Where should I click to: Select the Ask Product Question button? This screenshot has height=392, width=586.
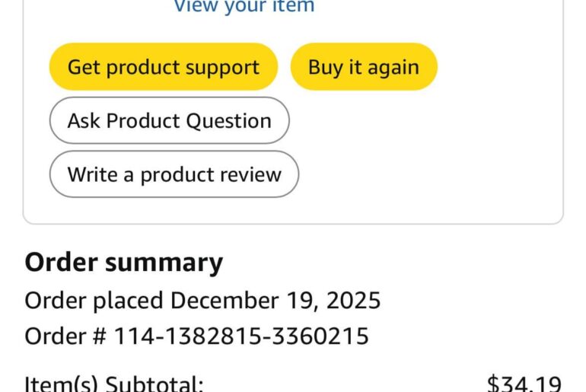pyautogui.click(x=169, y=121)
